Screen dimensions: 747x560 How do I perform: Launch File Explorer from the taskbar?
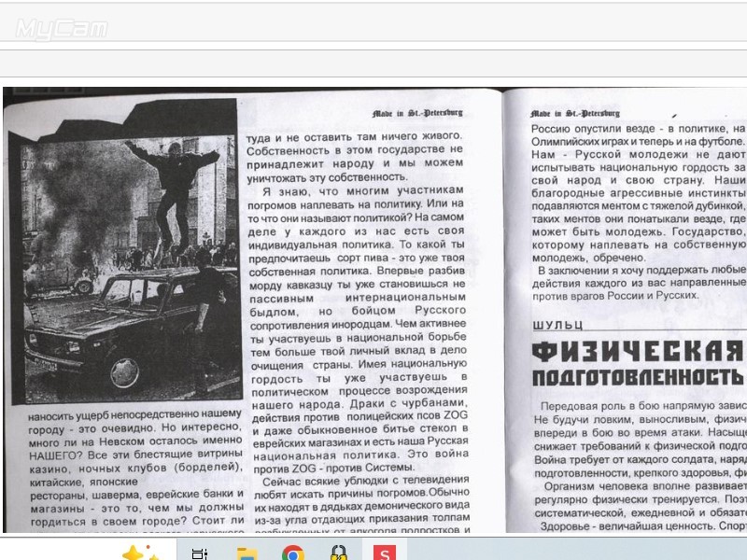pyautogui.click(x=247, y=553)
